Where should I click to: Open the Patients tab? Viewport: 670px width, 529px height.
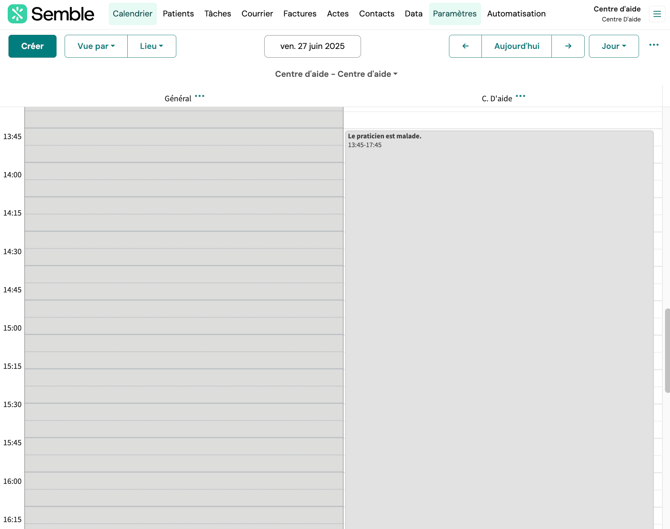coord(178,14)
